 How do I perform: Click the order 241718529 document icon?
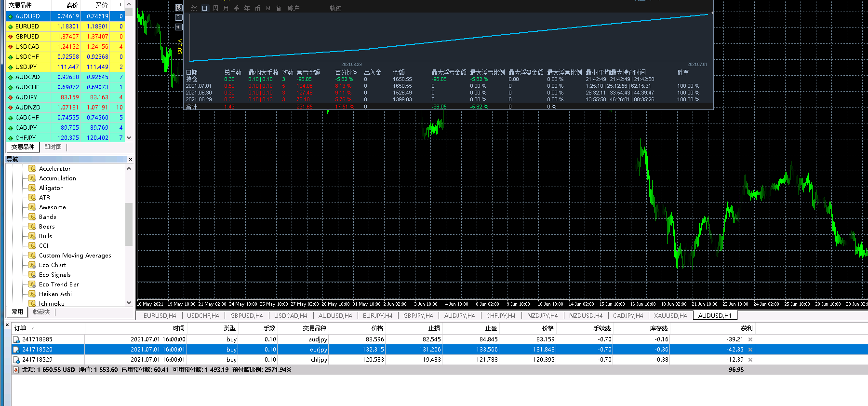point(16,360)
